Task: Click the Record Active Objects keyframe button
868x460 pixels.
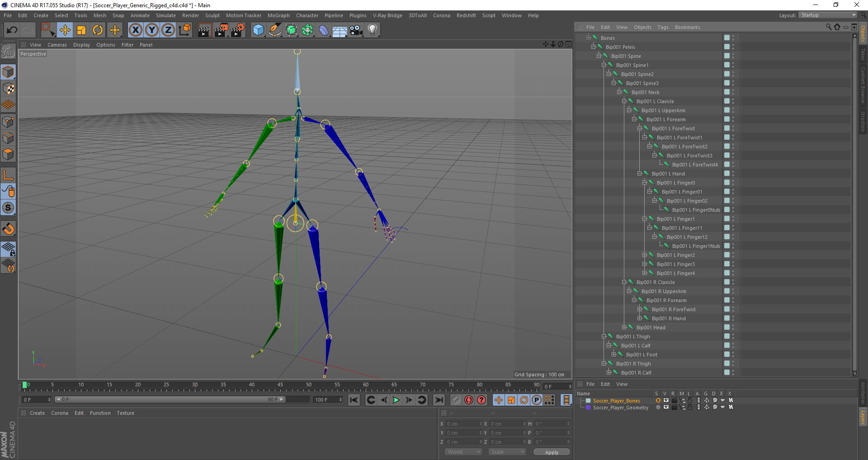Action: [456, 400]
